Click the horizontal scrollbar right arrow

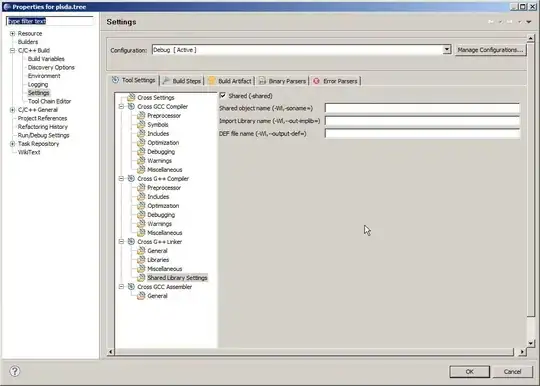pyautogui.click(x=522, y=352)
